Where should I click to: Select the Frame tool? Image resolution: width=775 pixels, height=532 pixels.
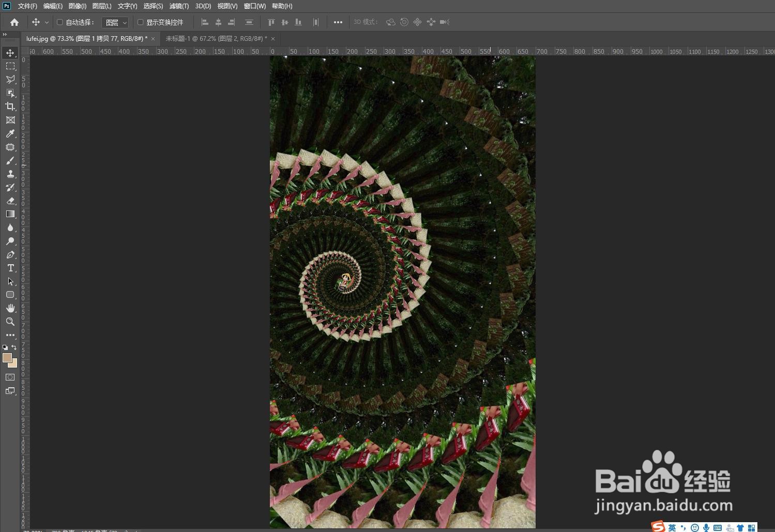(x=10, y=120)
